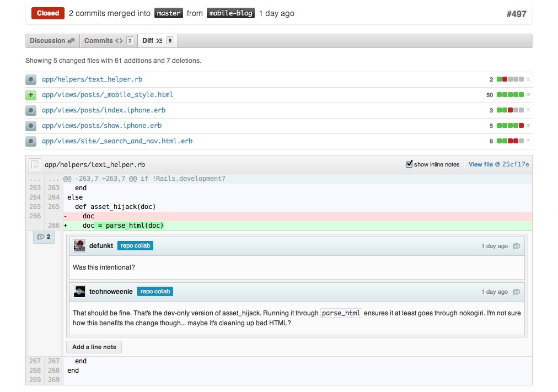Click technoweenie's avatar image
This screenshot has height=392, width=558.
[79, 292]
